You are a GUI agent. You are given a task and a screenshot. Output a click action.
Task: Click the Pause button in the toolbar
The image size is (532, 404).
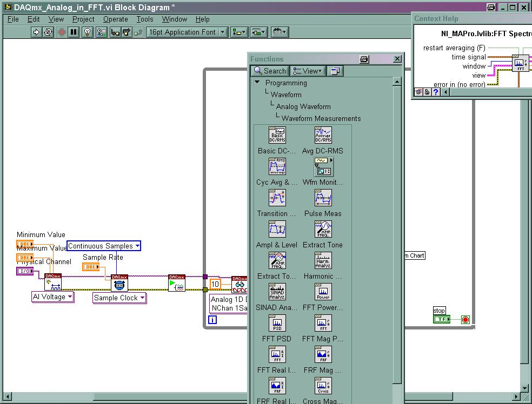point(74,32)
